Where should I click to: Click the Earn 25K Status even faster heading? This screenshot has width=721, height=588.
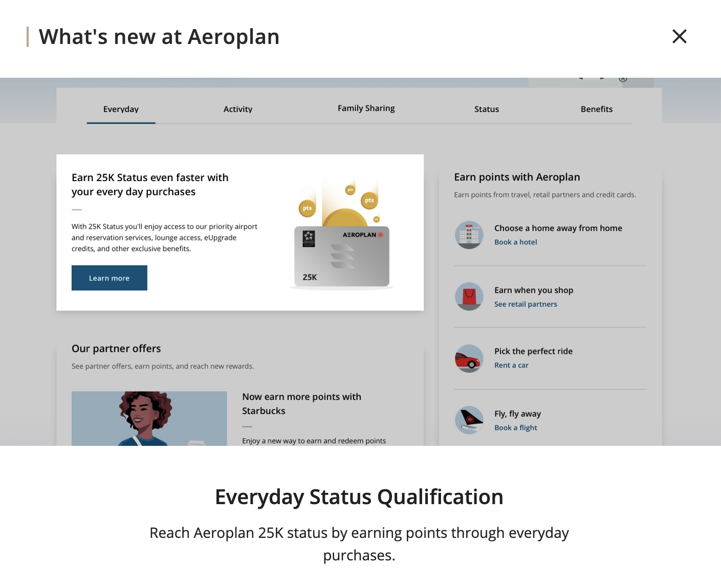click(x=150, y=185)
